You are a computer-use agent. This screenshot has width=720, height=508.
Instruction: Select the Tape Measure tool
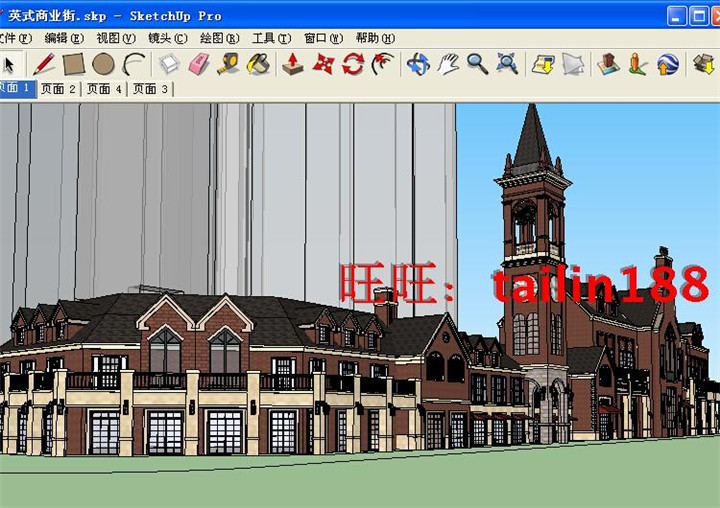(x=229, y=64)
